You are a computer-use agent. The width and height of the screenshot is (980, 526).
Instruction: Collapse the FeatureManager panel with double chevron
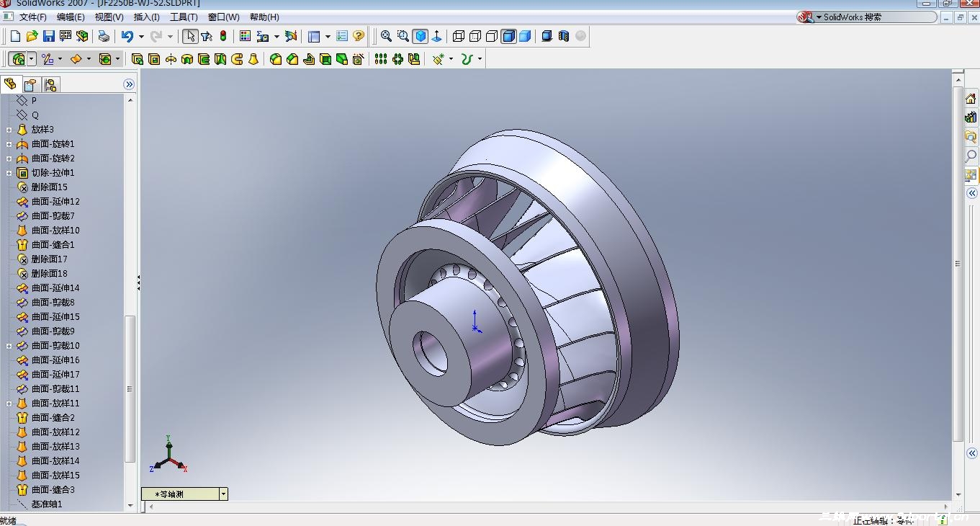129,84
